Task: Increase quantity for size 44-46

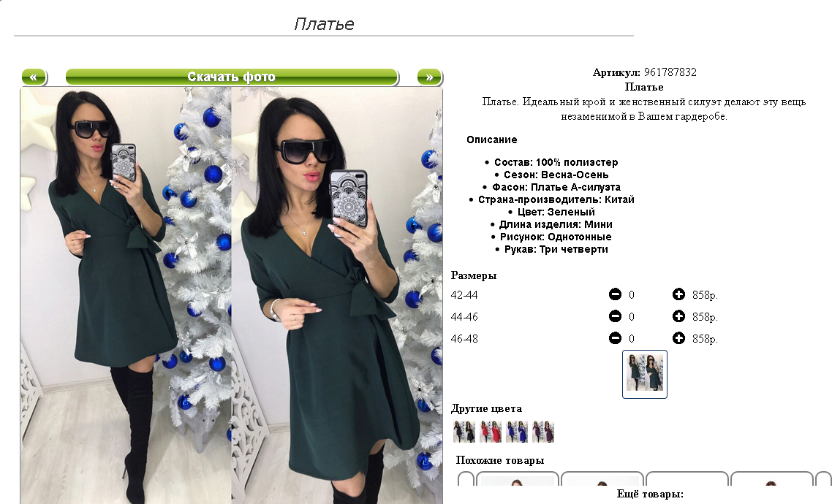Action: 678,316
